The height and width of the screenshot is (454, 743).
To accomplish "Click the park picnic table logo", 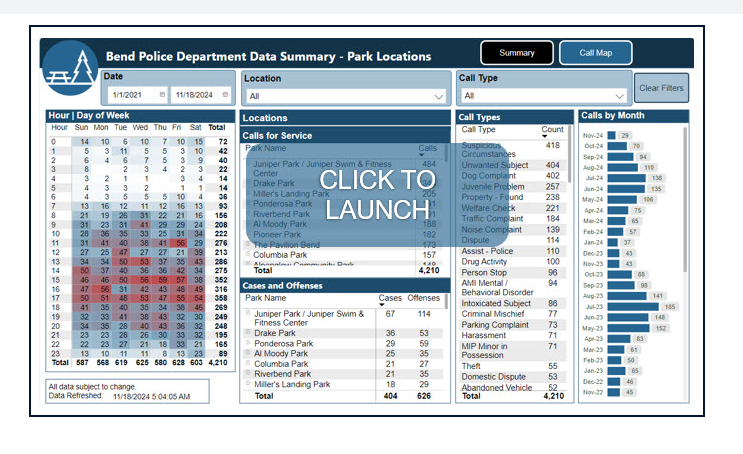I will tap(72, 70).
